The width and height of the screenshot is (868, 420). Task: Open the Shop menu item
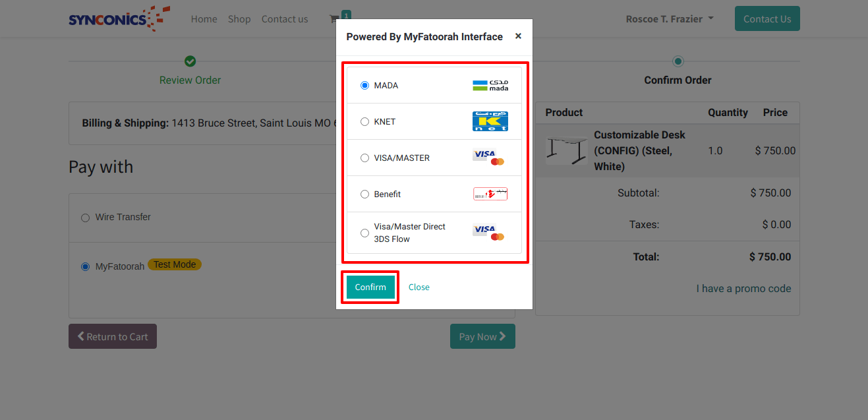tap(239, 19)
